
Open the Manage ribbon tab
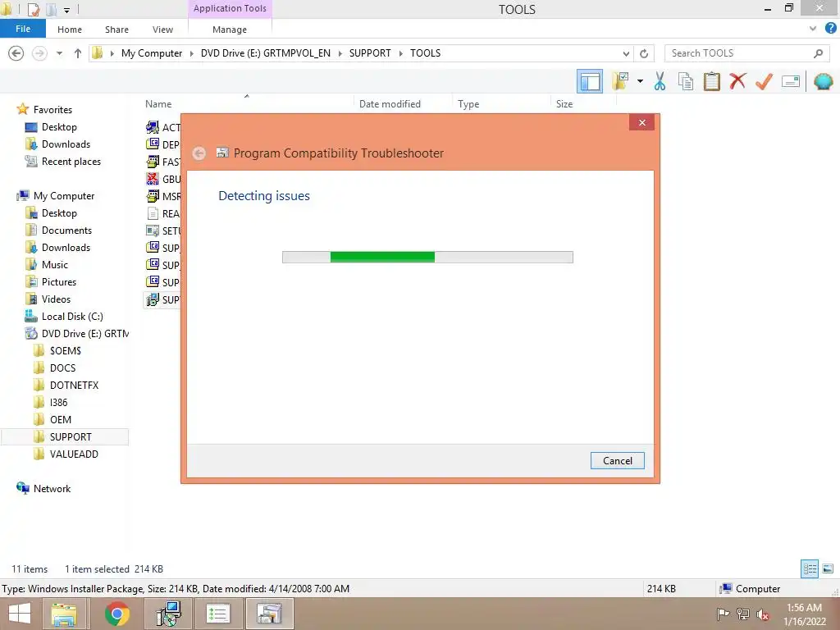230,30
